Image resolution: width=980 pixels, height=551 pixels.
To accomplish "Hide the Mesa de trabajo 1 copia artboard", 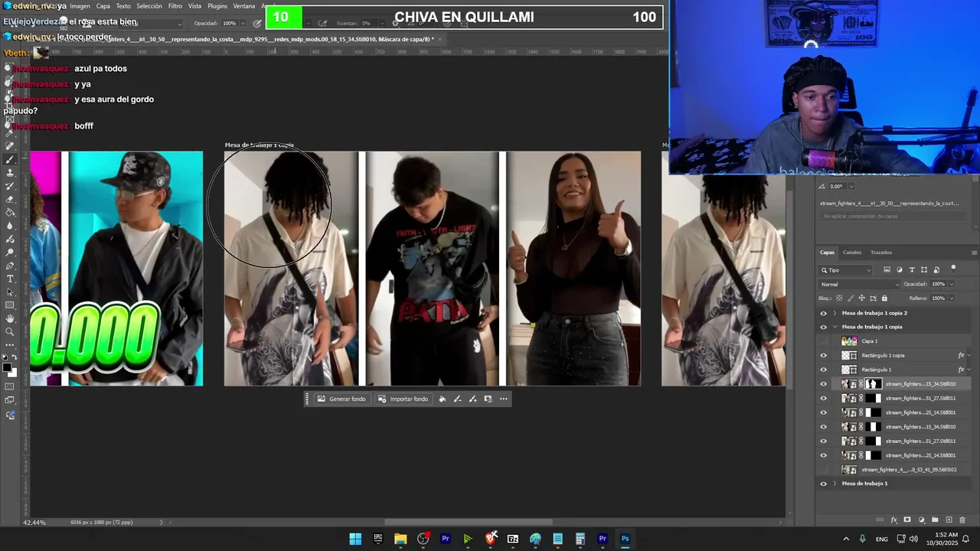I will (x=824, y=327).
